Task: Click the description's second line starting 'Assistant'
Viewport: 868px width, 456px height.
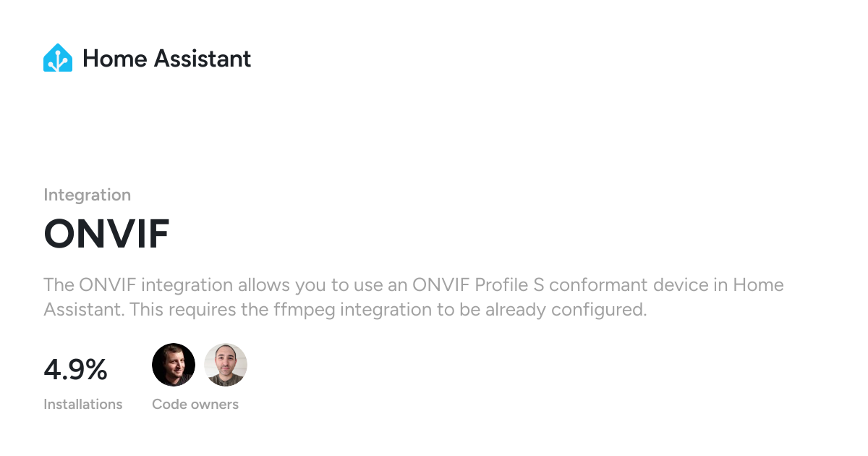Action: (x=344, y=310)
